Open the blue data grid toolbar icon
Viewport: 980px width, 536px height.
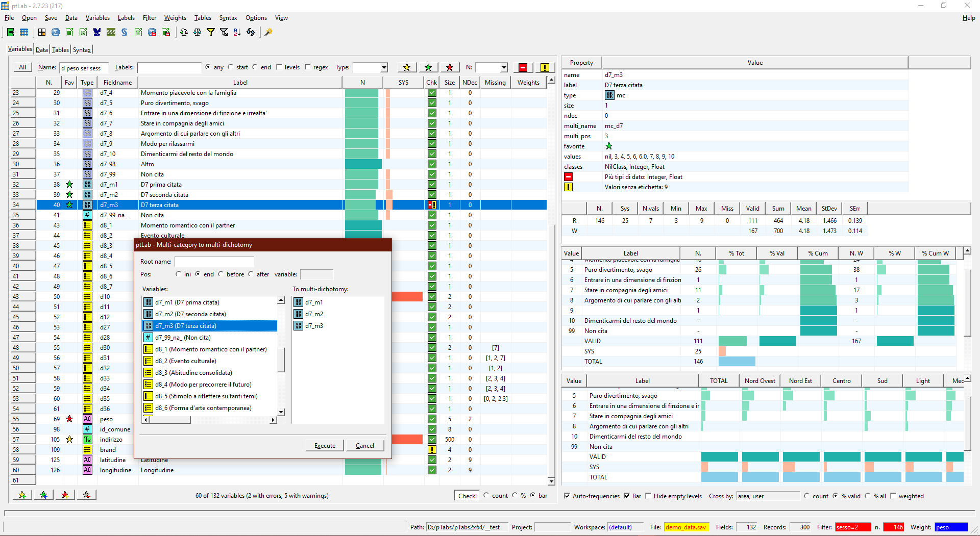[24, 32]
